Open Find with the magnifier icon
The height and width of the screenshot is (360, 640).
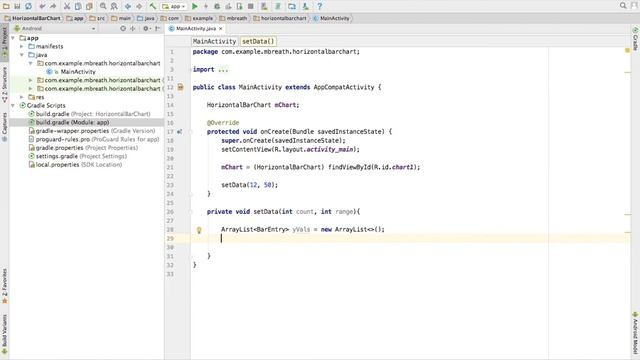tap(103, 6)
